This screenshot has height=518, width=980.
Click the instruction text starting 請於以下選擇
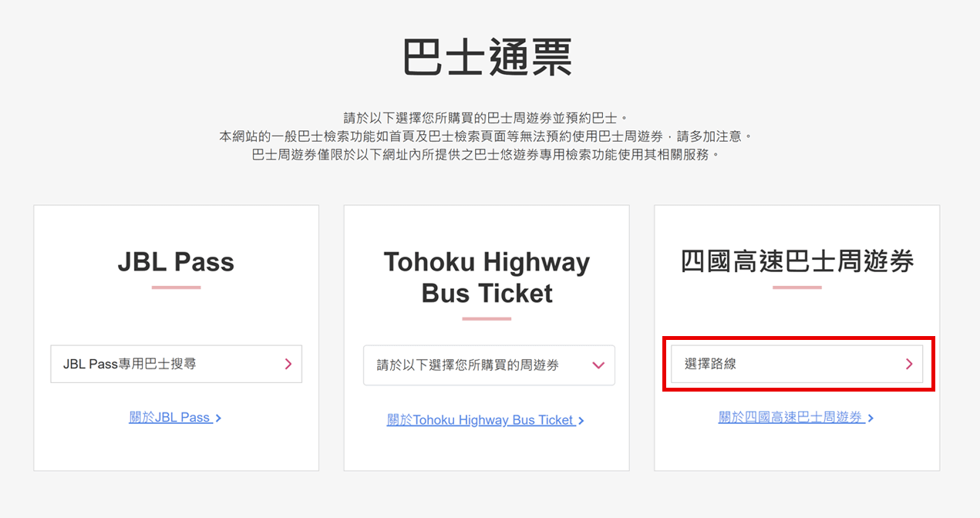coord(486,118)
